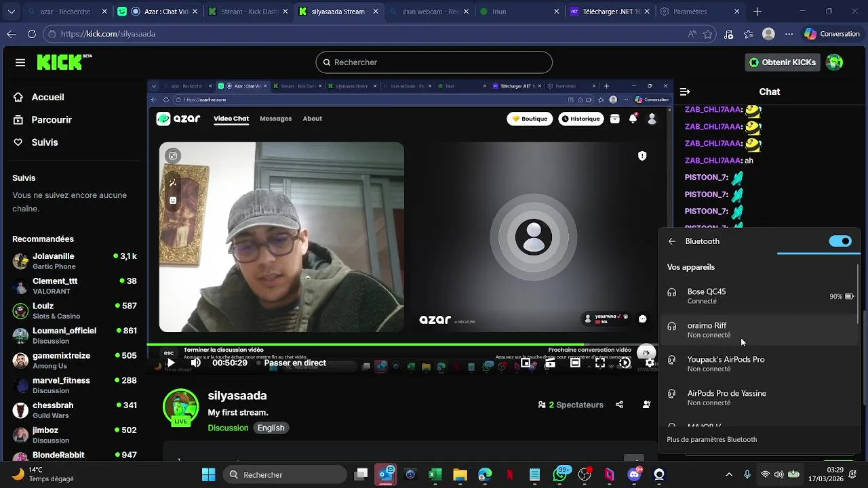Click the English language tag
Image resolution: width=868 pixels, height=488 pixels.
271,428
